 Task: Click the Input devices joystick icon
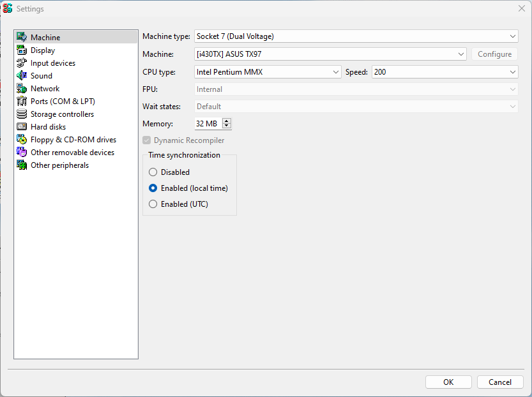[22, 63]
